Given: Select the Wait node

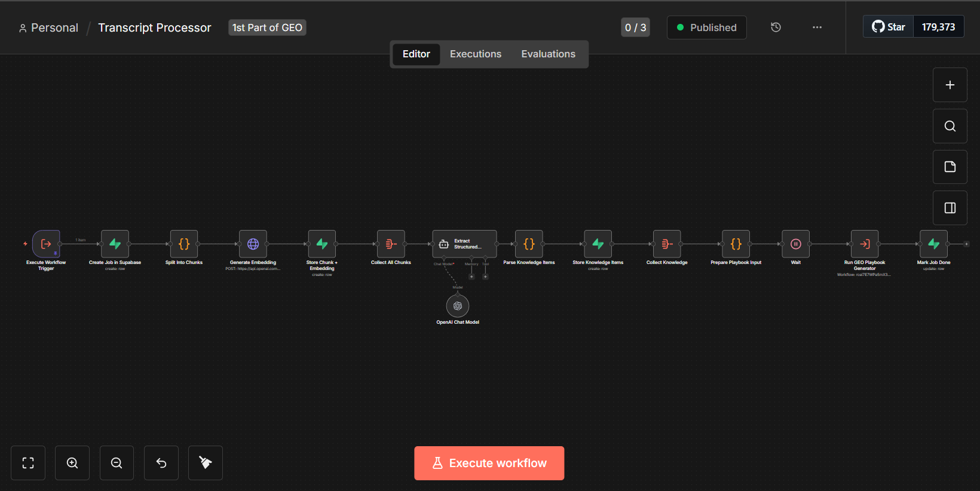Looking at the screenshot, I should tap(795, 244).
